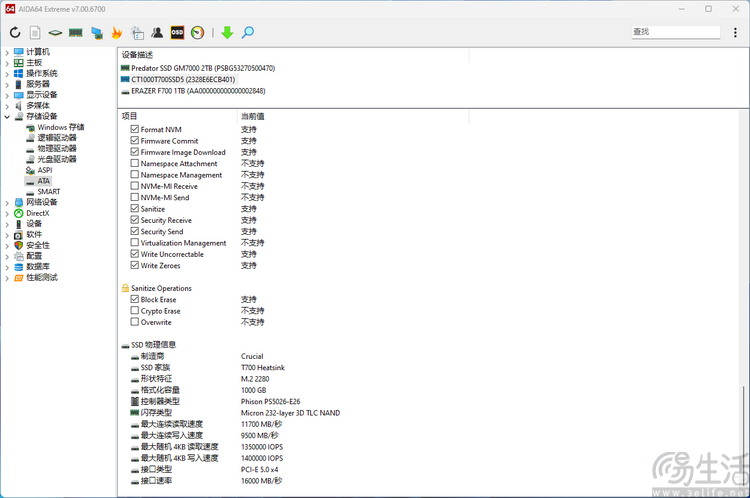Click the user account toolbar icon
This screenshot has width=750, height=498.
pyautogui.click(x=157, y=33)
